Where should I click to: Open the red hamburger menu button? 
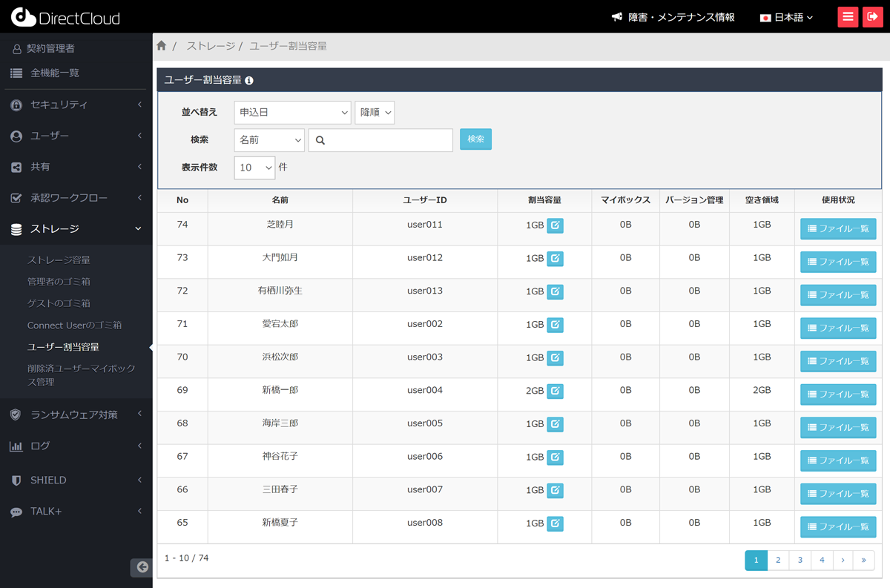click(x=848, y=17)
